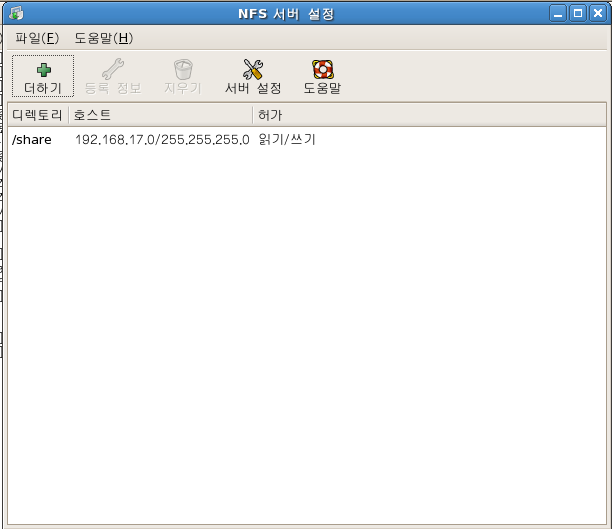Image resolution: width=612 pixels, height=529 pixels.
Task: Close the NFS 서버 설정 window
Action: 598,14
